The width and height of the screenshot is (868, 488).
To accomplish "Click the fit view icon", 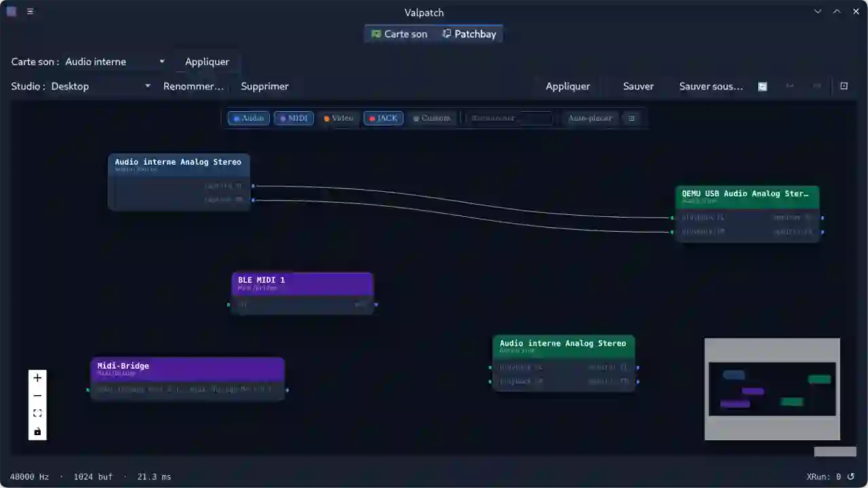I will pos(37,413).
